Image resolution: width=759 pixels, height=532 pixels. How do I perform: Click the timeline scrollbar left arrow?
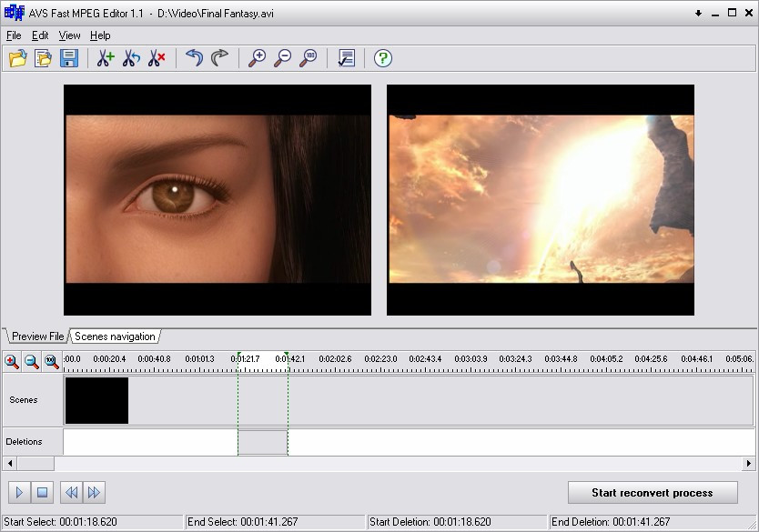point(9,464)
